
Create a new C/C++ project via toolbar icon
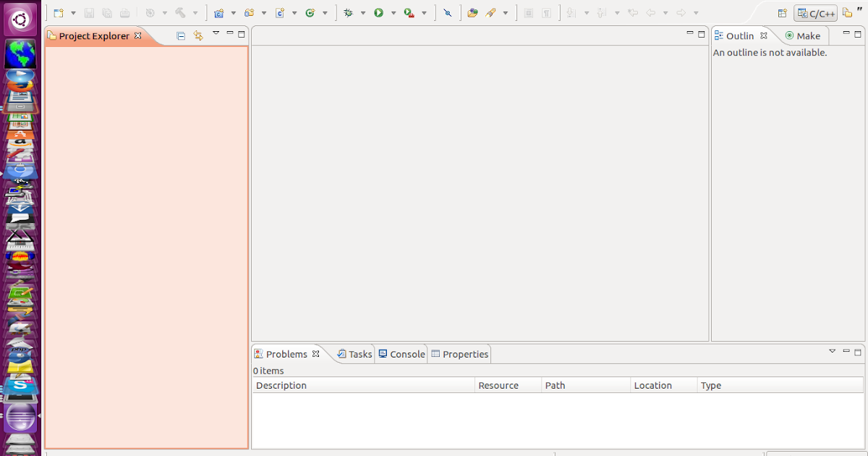218,13
